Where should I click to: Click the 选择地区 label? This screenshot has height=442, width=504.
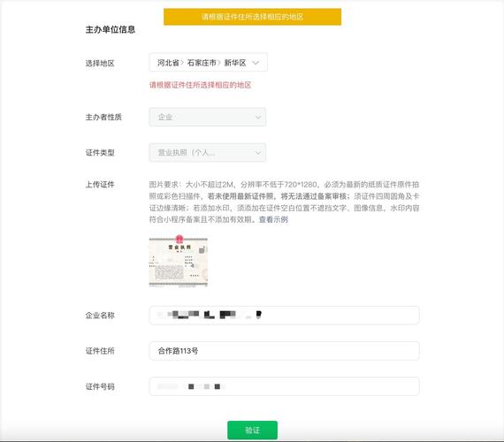100,64
